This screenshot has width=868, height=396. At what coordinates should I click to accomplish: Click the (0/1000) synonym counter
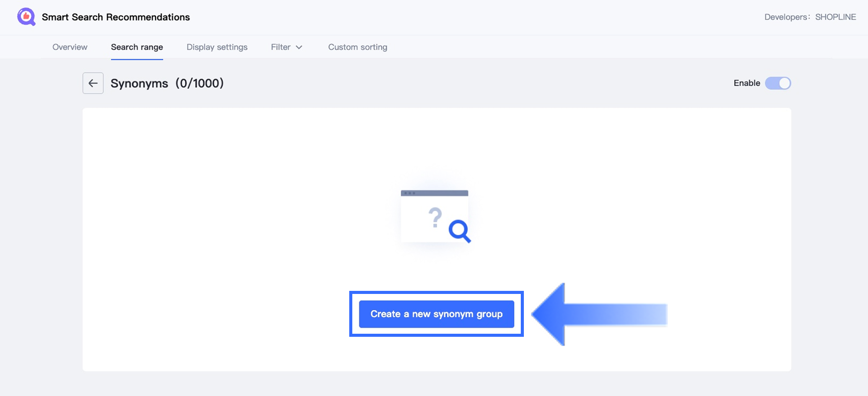pos(200,83)
